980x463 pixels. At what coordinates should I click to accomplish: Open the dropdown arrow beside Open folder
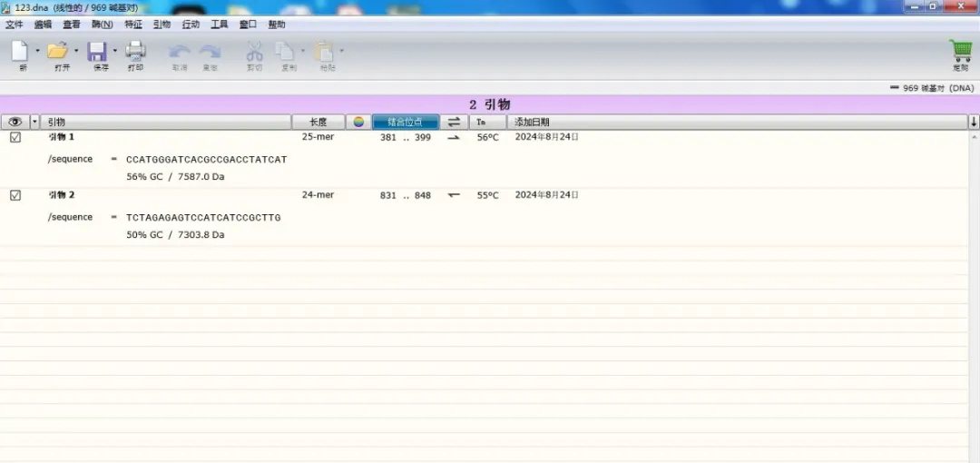click(76, 51)
